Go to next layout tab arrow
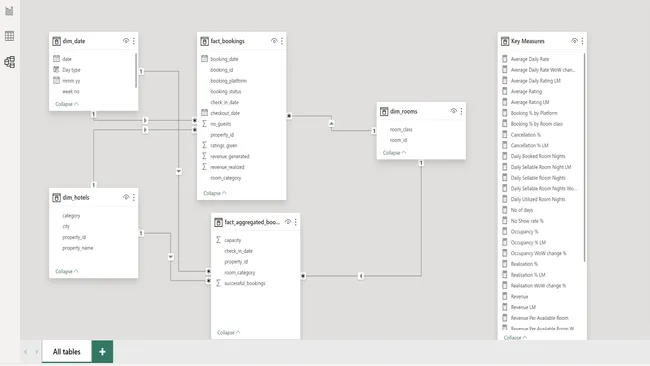Viewport: 650px width, 366px height. [36, 352]
